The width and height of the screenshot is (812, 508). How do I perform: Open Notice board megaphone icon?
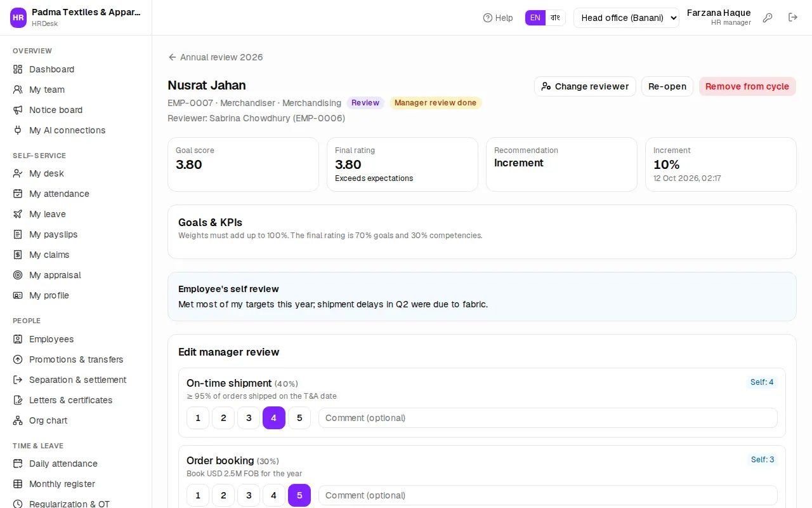[x=18, y=110]
